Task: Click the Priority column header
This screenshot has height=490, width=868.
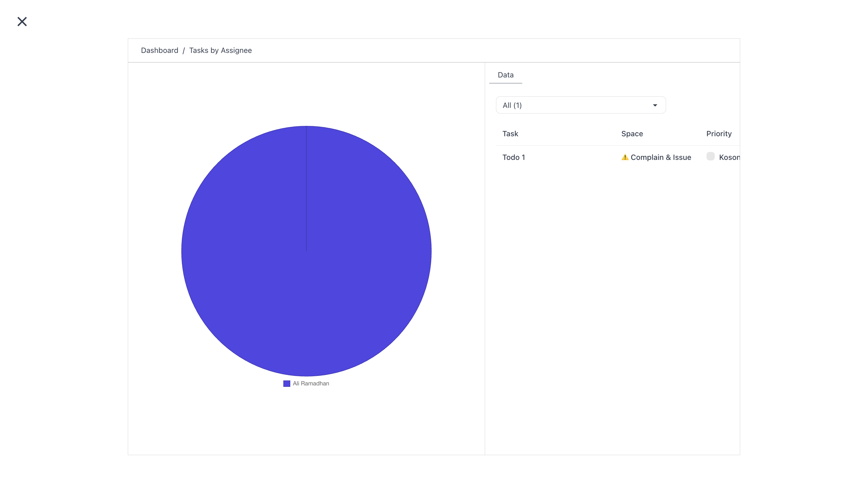Action: tap(719, 134)
